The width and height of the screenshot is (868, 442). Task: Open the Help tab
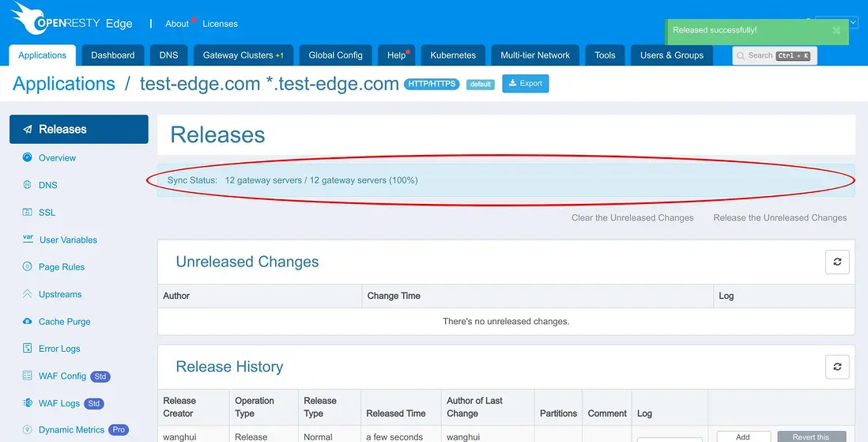(396, 55)
